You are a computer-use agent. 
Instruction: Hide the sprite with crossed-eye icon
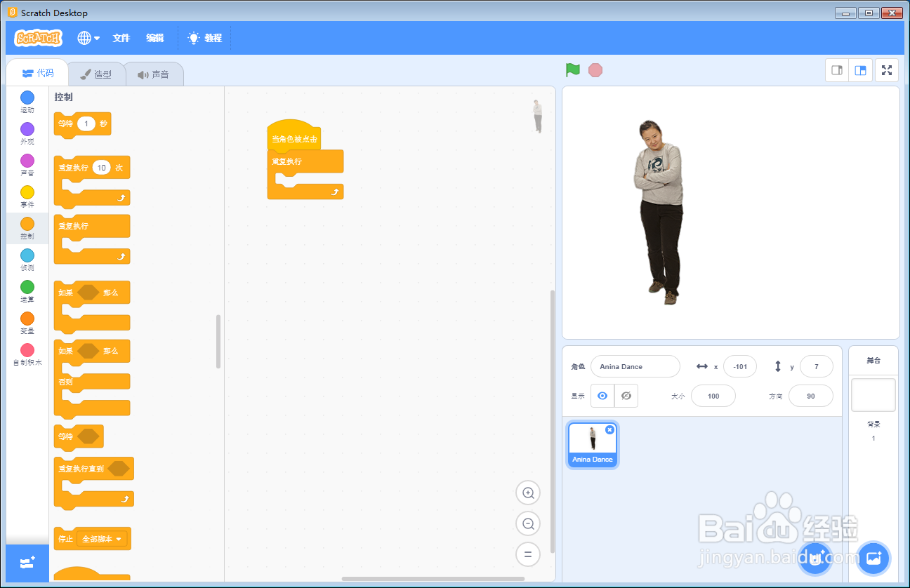coord(626,396)
